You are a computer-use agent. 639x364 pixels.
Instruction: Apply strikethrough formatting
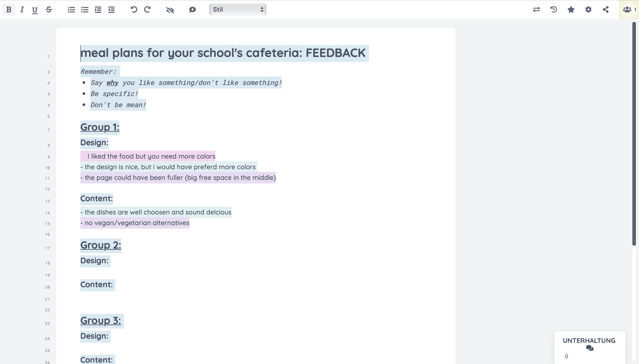point(49,10)
